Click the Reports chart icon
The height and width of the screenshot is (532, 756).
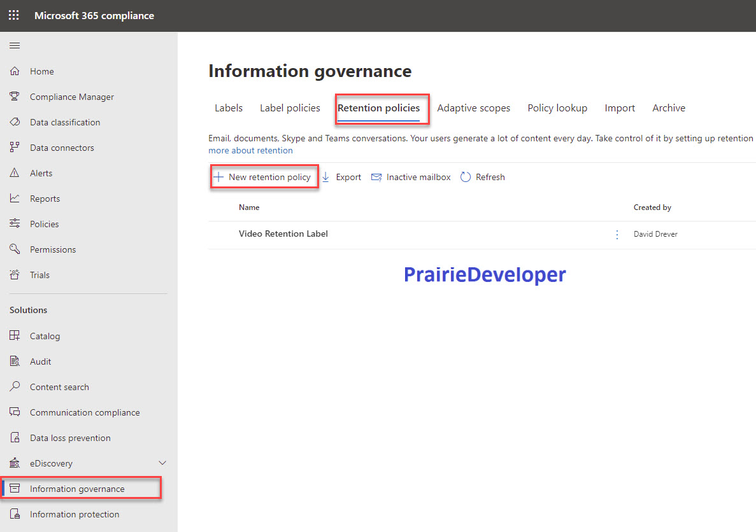click(x=15, y=199)
